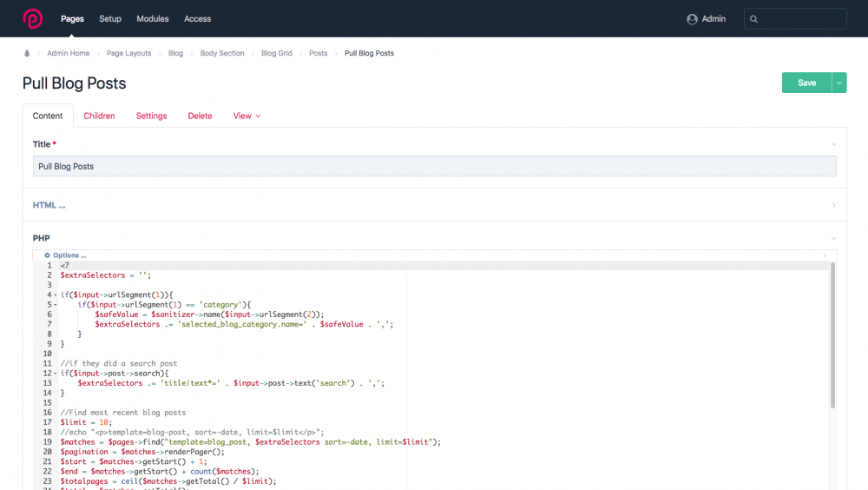Fold the code block at line 5
Image resolution: width=868 pixels, height=490 pixels.
pyautogui.click(x=55, y=305)
